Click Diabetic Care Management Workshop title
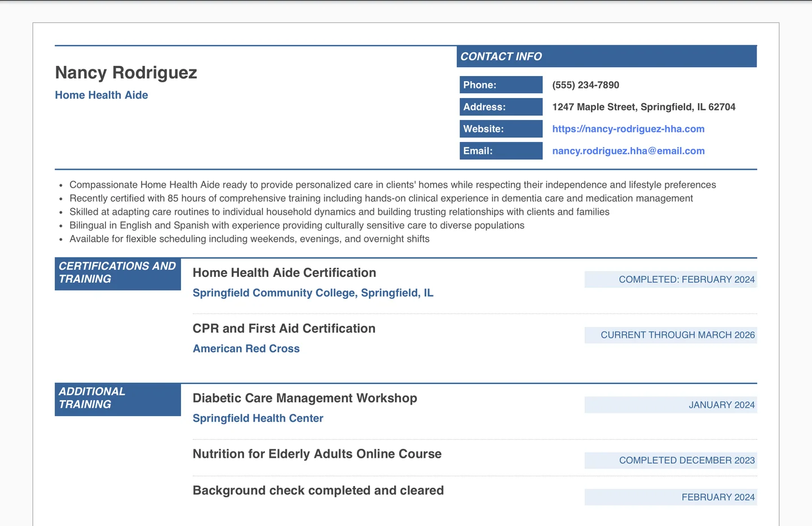812x526 pixels. [304, 399]
